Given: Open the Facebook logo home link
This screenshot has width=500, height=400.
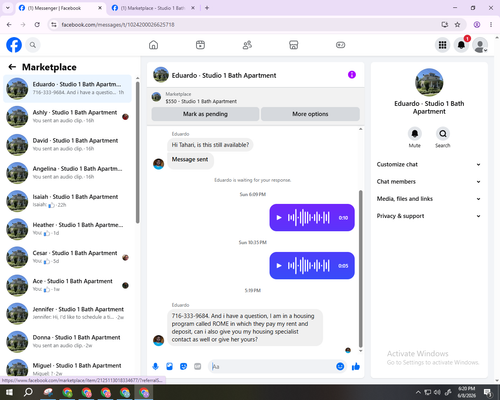Looking at the screenshot, I should pos(14,45).
